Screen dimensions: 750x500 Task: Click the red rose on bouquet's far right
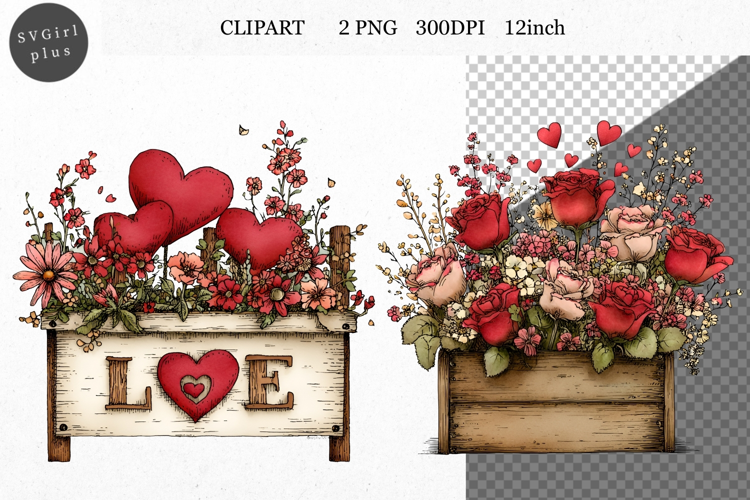tap(695, 254)
